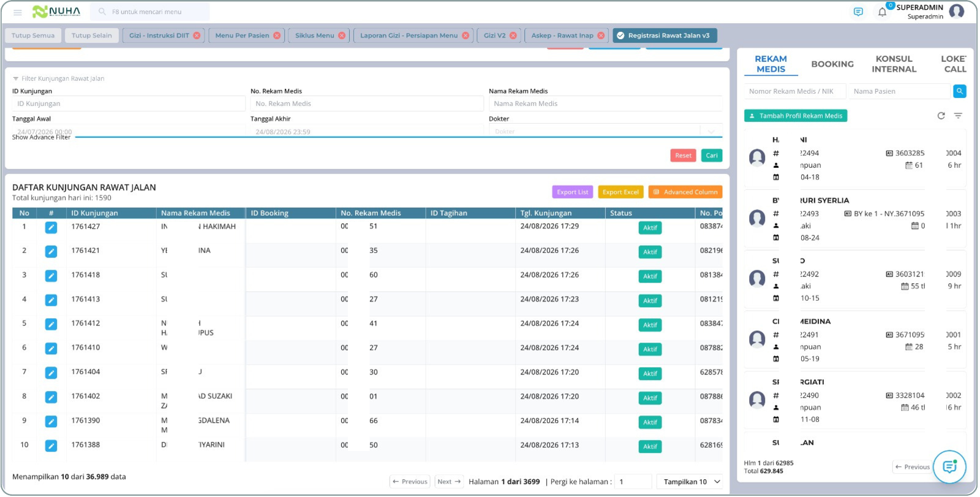Select the REKAM MEDIS panel tab
Viewport: 980px width, 497px height.
click(x=771, y=64)
